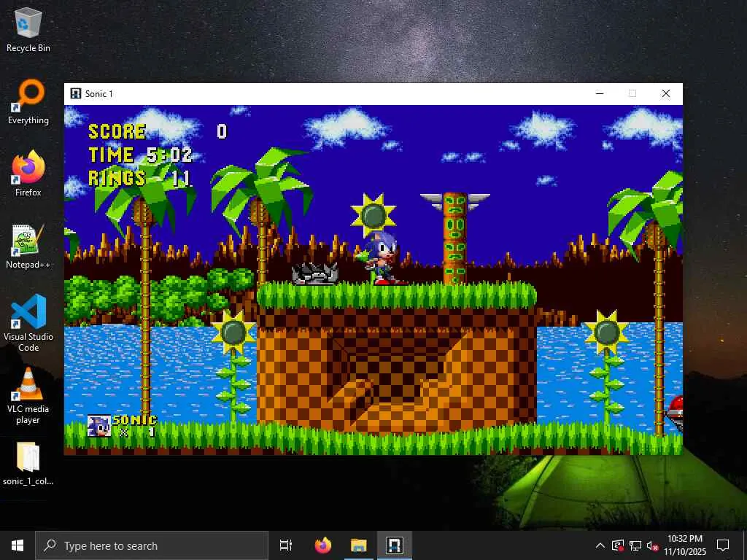
Task: Show hidden system tray icons
Action: pos(600,545)
